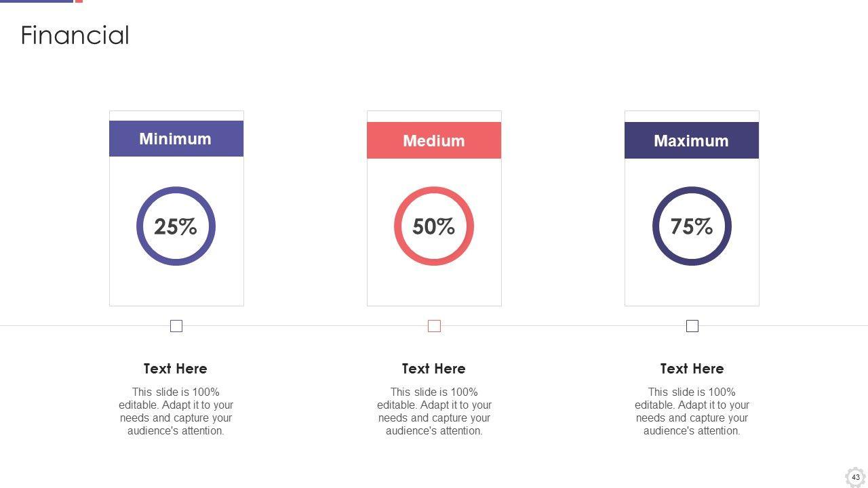Viewport: 868px width, 488px height.
Task: Select the Medium header banner
Action: [x=434, y=140]
